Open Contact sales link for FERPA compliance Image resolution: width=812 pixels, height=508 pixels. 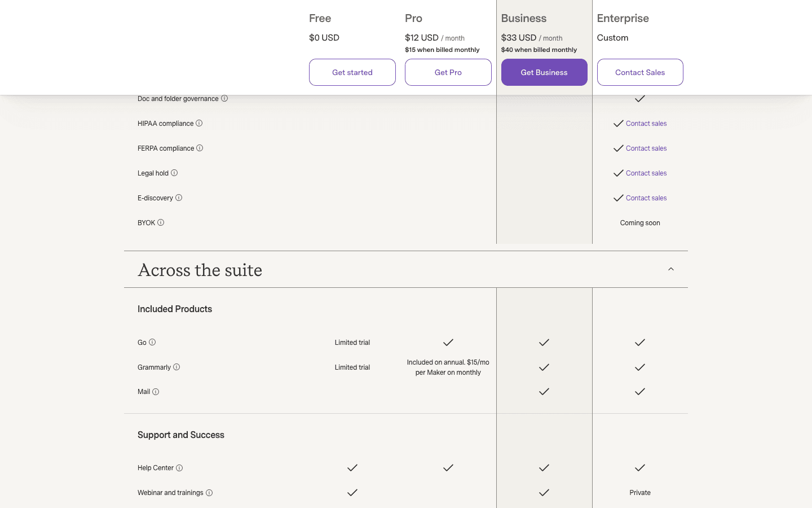[x=646, y=148]
